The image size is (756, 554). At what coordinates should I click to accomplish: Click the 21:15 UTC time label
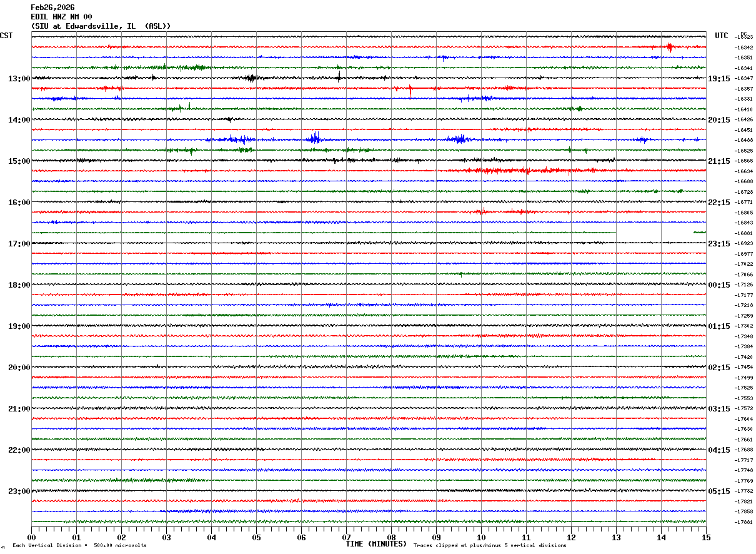click(719, 161)
